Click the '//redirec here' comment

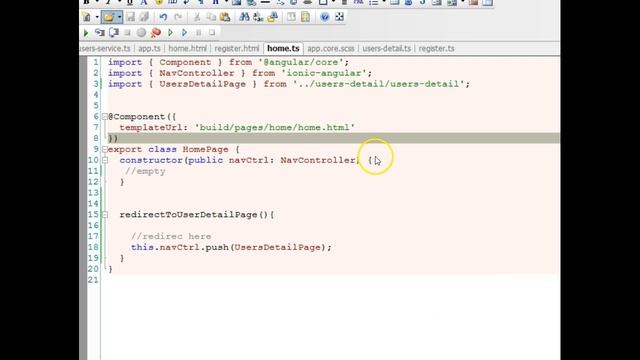pyautogui.click(x=171, y=237)
